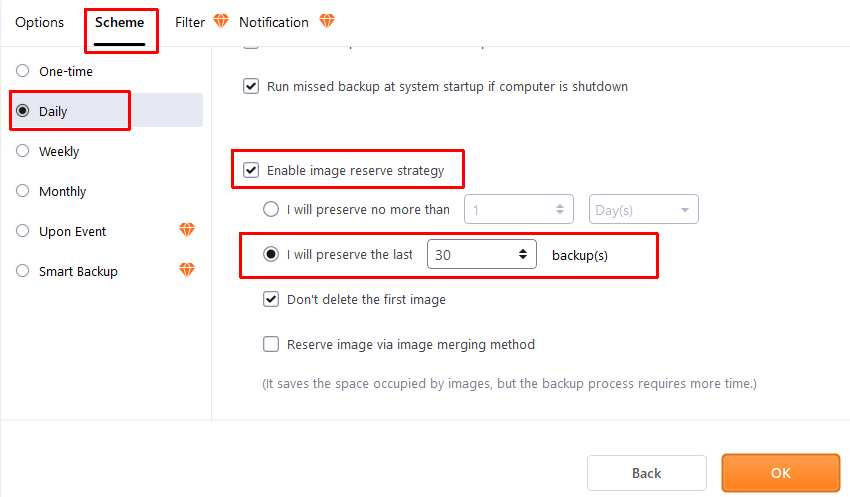Toggle Enable image reserve strategy checkbox

(251, 170)
